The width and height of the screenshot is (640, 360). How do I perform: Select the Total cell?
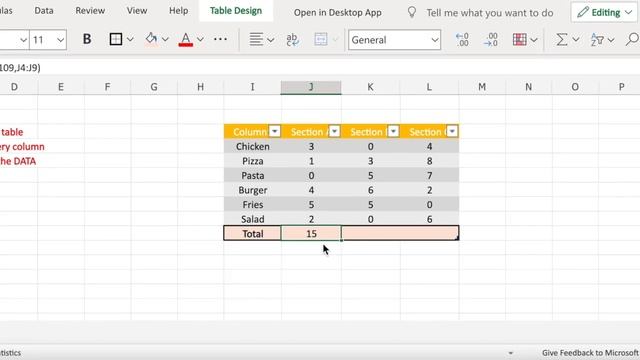click(x=253, y=233)
